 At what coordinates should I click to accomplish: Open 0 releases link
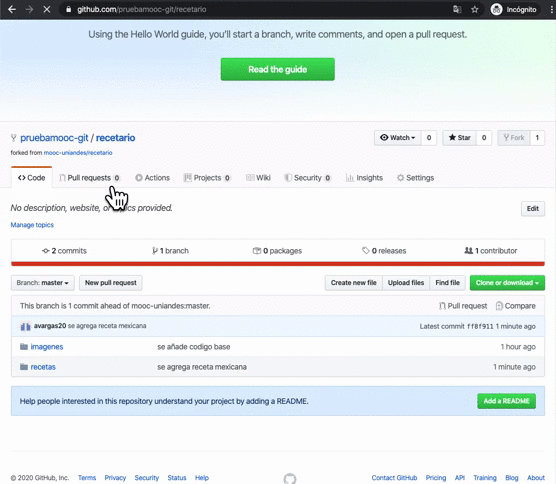coord(384,251)
